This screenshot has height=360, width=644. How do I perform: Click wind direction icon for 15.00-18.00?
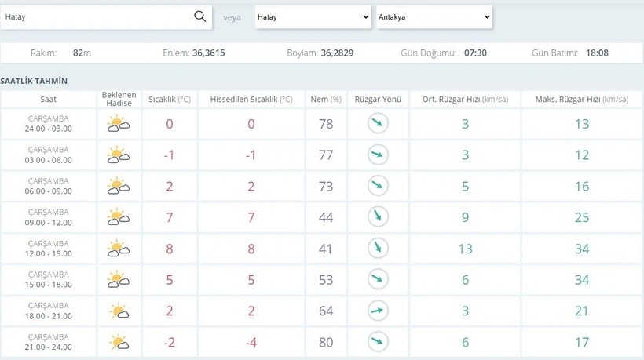(378, 280)
